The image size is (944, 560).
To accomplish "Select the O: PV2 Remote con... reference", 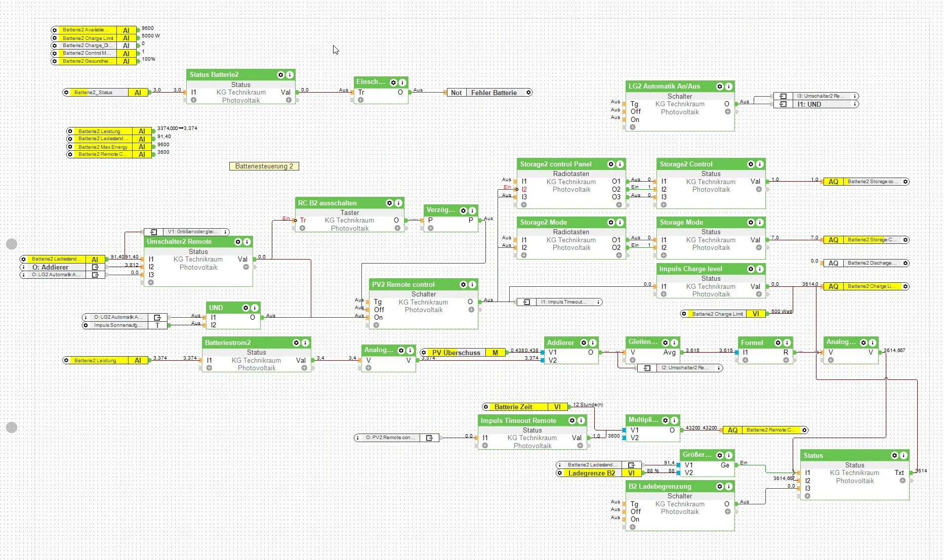I will click(x=396, y=438).
